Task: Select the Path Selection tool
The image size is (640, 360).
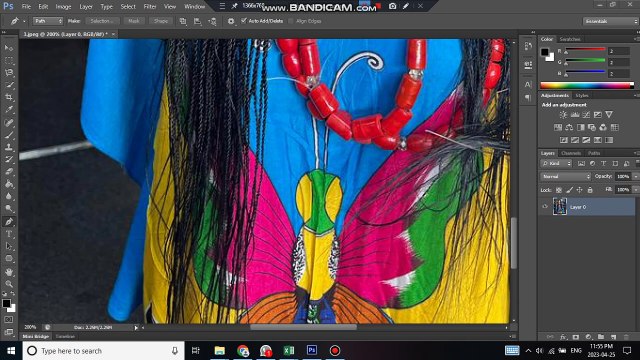Action: click(9, 246)
